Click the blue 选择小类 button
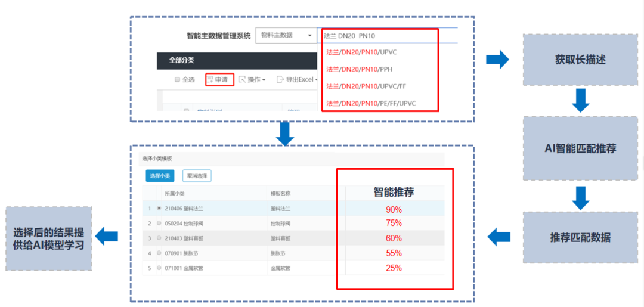The height and width of the screenshot is (307, 644). (160, 176)
